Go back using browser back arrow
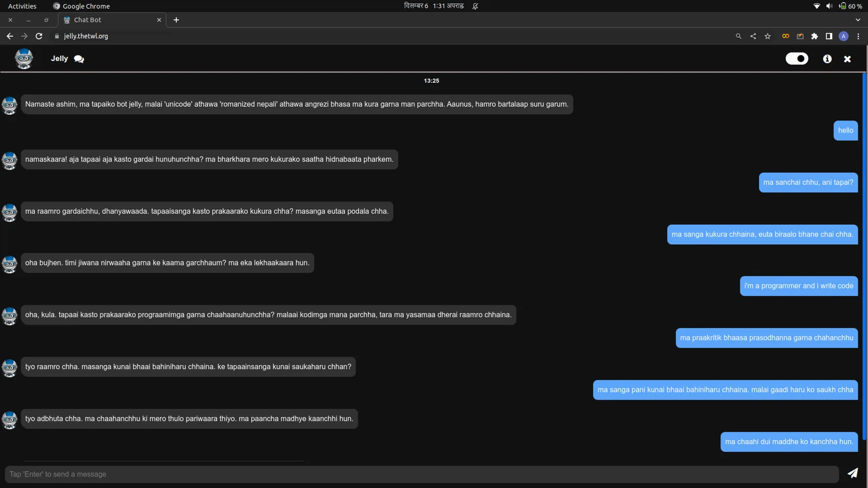 10,36
